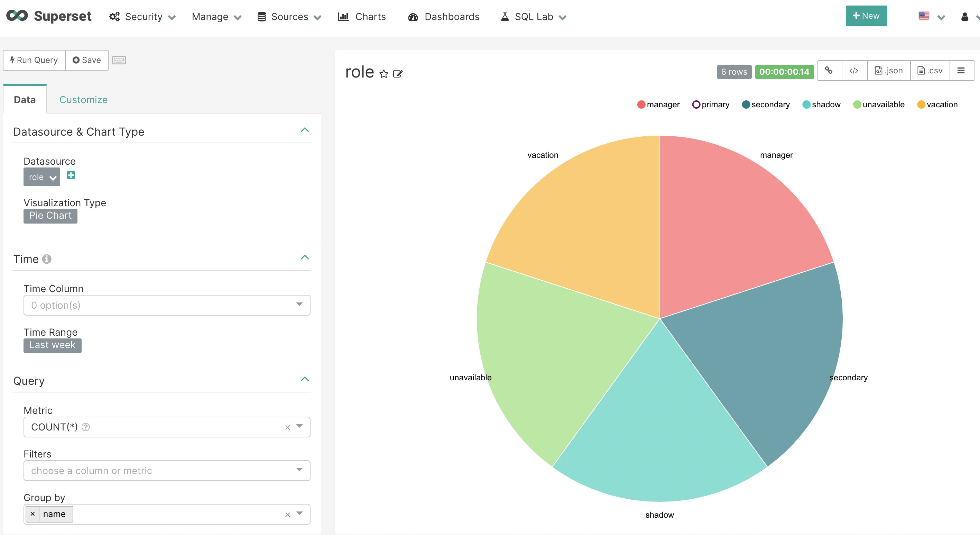Select the Data tab
Screen dimensions: 980x535
(25, 100)
